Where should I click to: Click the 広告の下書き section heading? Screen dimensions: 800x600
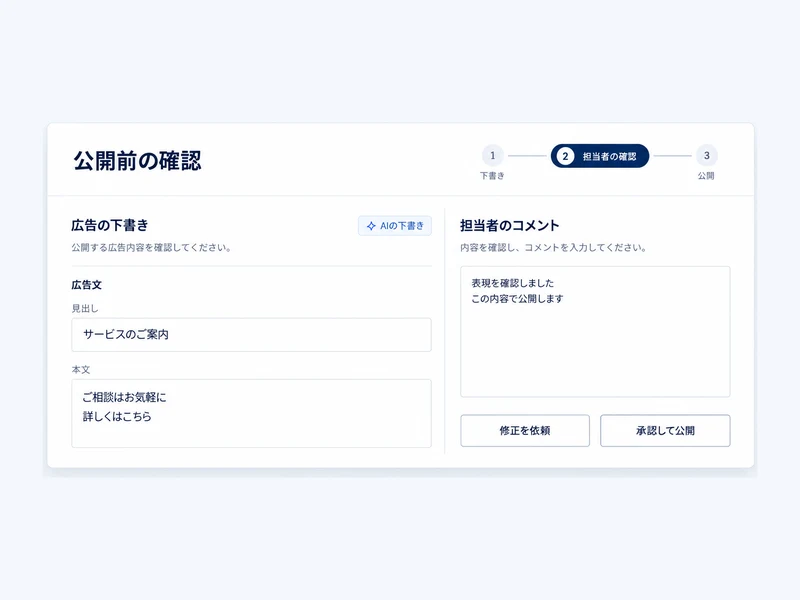pyautogui.click(x=110, y=225)
